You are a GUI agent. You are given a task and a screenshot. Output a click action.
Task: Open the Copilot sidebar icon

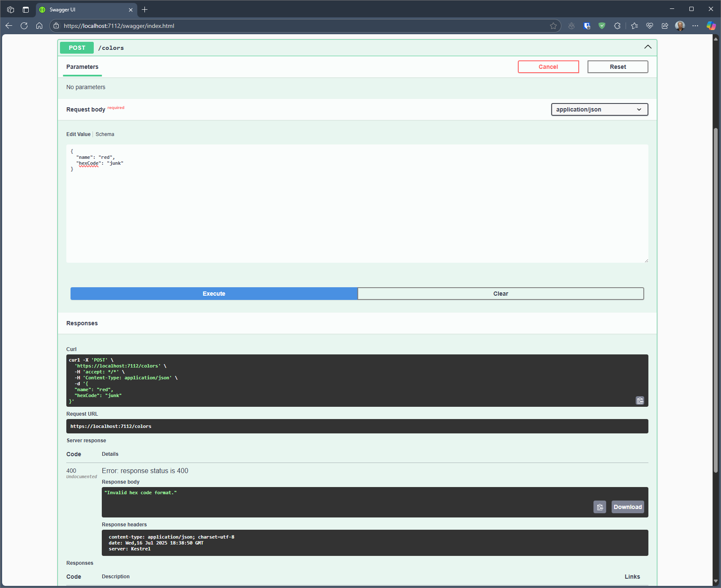click(711, 26)
